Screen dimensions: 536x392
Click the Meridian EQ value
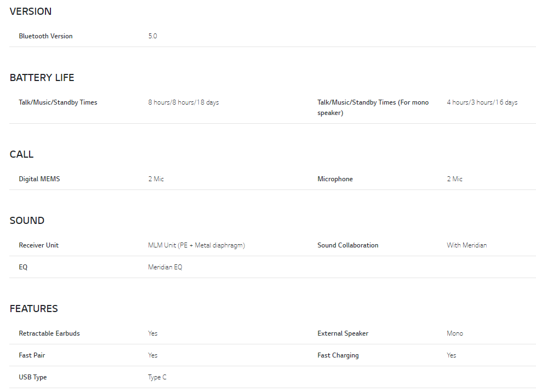point(165,267)
